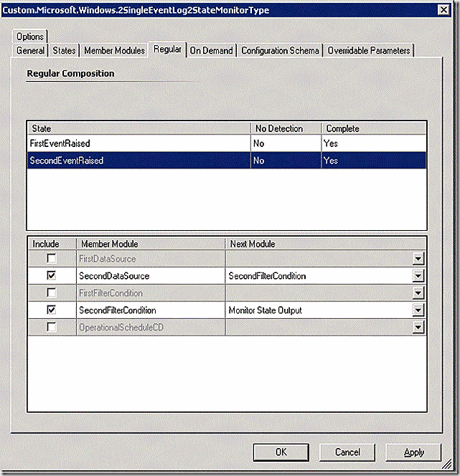Click the Cancel button
460x476 pixels.
click(x=347, y=452)
